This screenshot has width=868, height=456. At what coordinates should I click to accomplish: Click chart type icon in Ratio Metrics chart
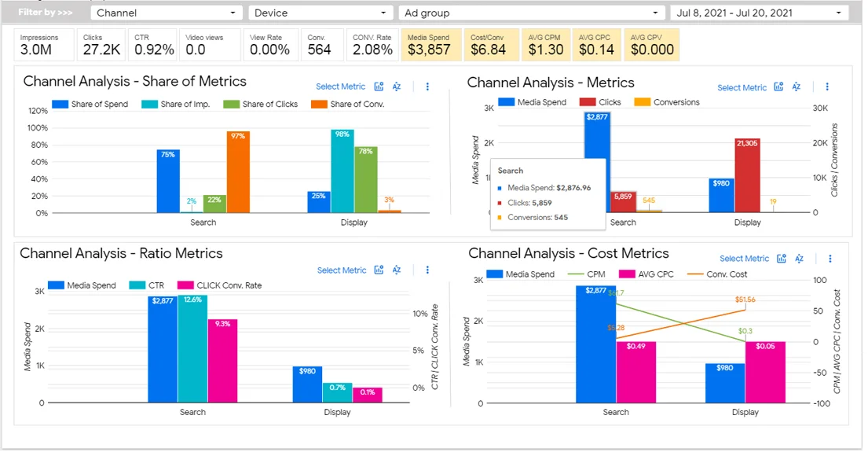pyautogui.click(x=379, y=270)
